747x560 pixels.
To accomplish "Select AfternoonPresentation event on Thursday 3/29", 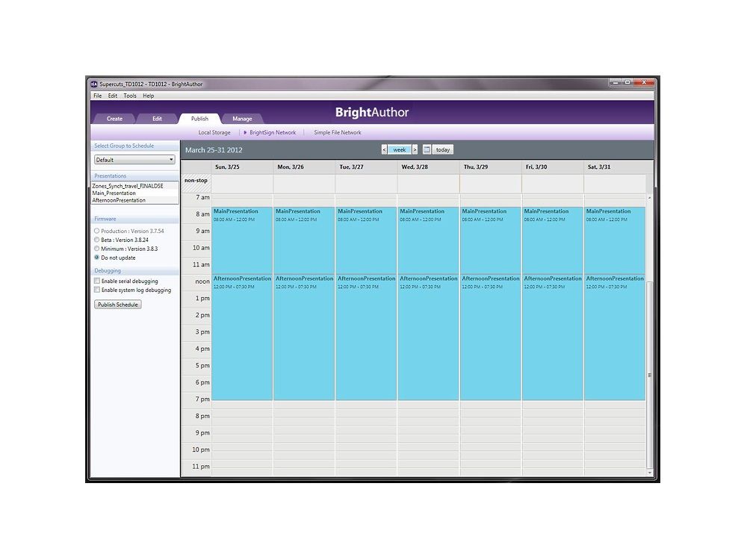I will [x=490, y=337].
